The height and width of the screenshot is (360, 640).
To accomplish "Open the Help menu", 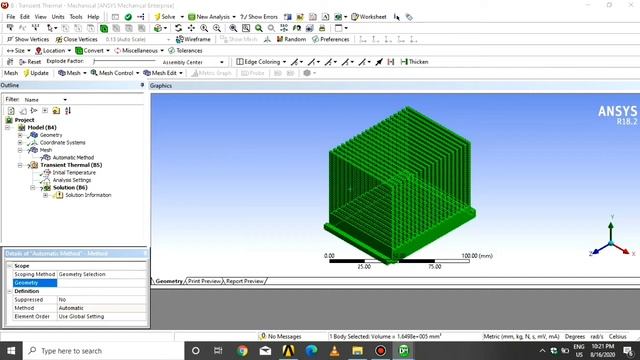I will [x=93, y=17].
